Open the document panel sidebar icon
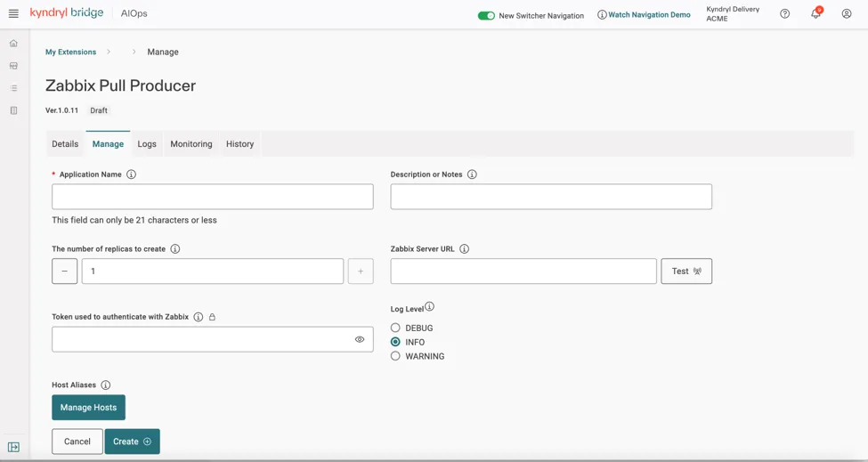Image resolution: width=868 pixels, height=462 pixels. (14, 110)
